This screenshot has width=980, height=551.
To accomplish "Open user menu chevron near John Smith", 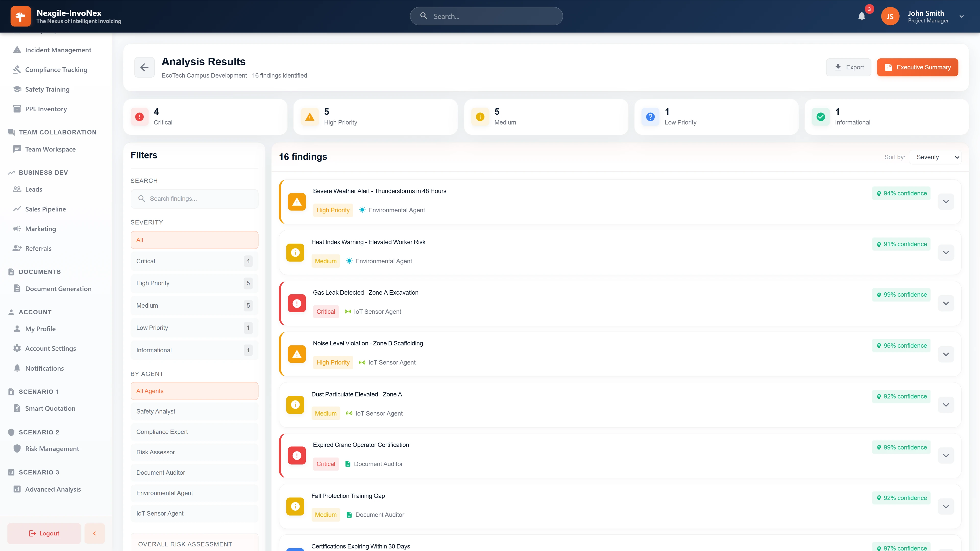I will click(961, 16).
